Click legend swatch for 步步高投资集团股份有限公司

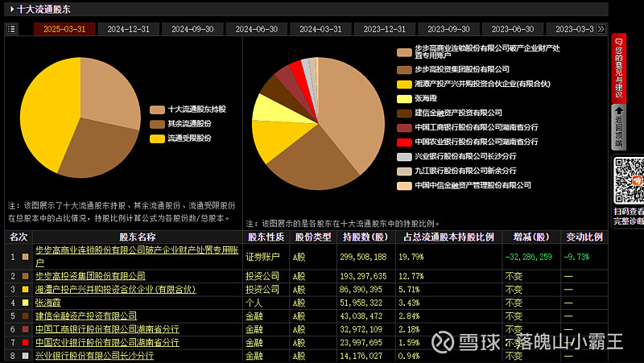pos(404,70)
